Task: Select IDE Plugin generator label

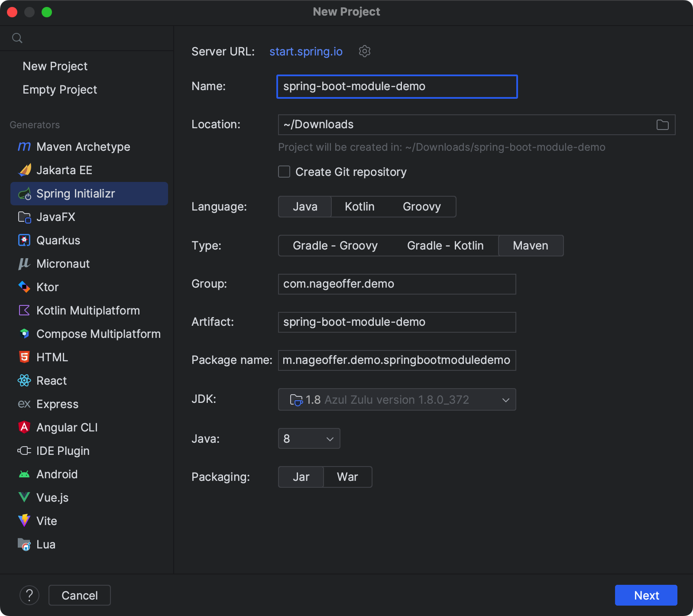Action: (63, 451)
